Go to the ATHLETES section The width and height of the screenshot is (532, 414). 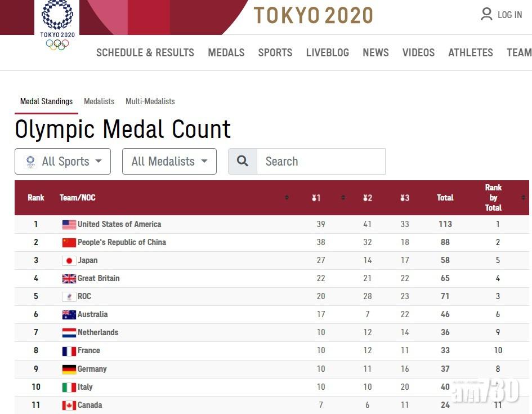[x=470, y=52]
